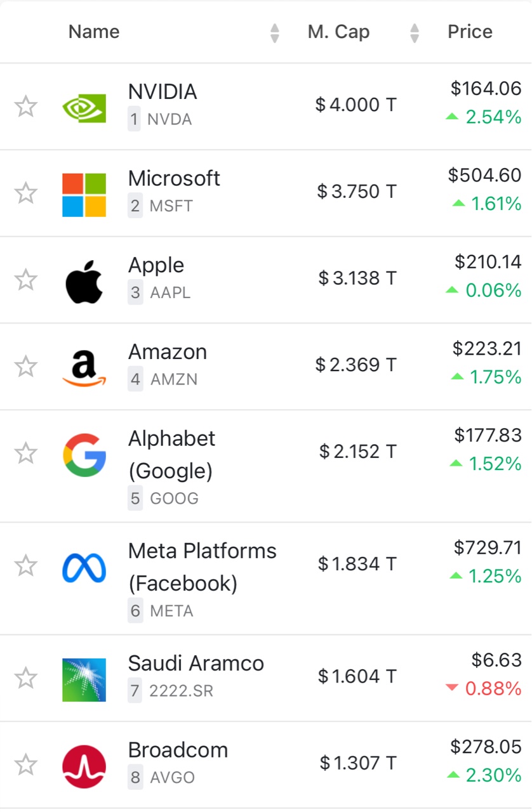Sort using arrows beside Name header
The image size is (532, 812).
[x=274, y=33]
